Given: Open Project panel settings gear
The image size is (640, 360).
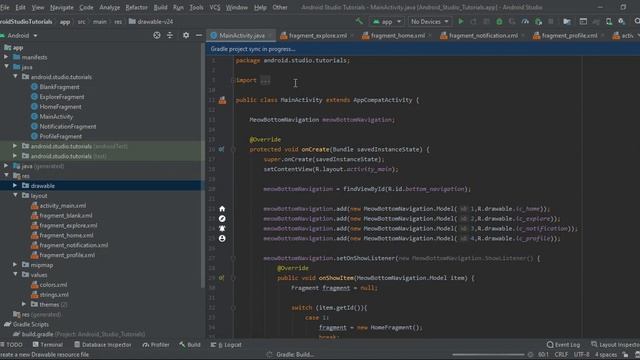Looking at the screenshot, I should click(x=186, y=36).
